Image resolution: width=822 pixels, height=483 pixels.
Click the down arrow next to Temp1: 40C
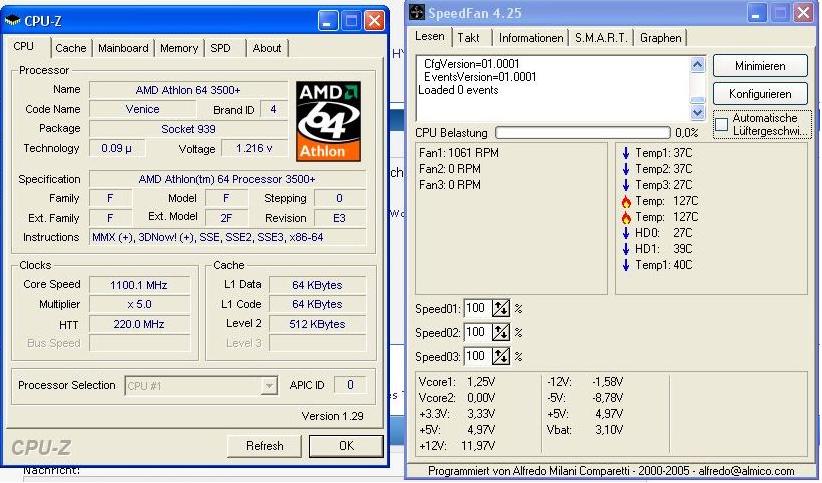click(x=626, y=265)
